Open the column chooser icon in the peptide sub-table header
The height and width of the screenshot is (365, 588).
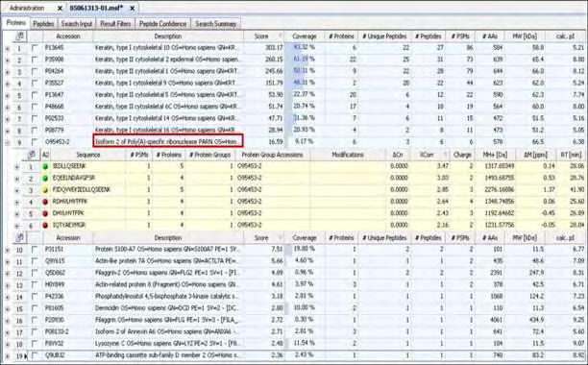32,155
